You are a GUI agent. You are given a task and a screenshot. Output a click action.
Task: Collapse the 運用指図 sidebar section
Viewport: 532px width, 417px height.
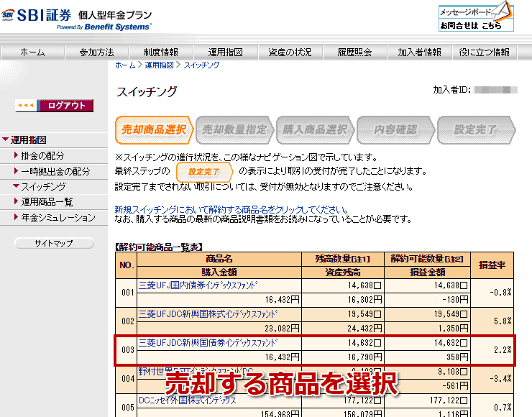tap(29, 140)
